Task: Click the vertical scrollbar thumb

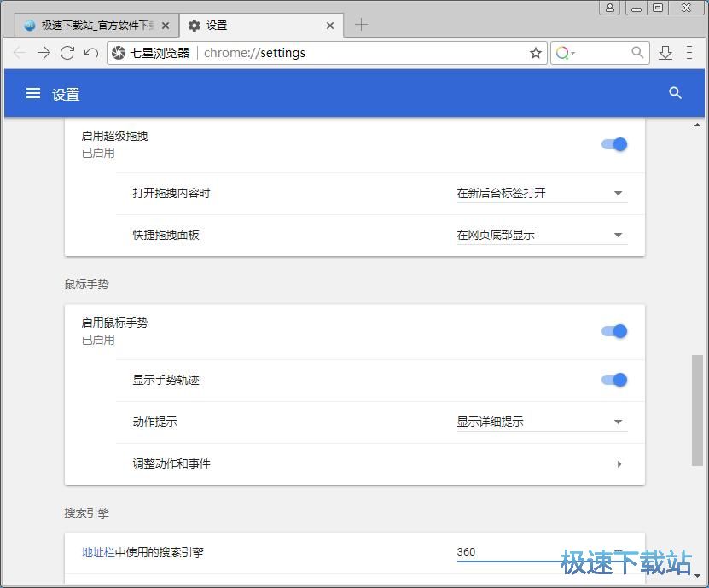Action: point(697,410)
